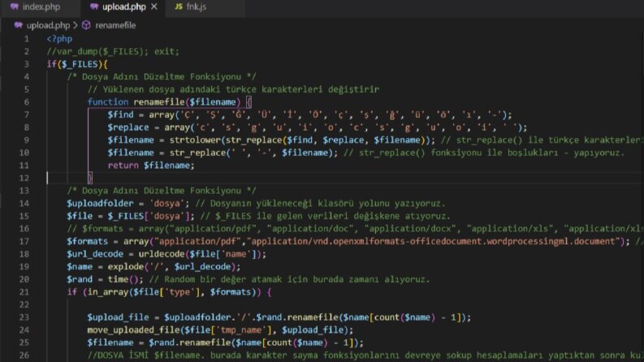This screenshot has height=362, width=644.
Task: Click '$formats' variable on line 17
Action: click(87, 241)
